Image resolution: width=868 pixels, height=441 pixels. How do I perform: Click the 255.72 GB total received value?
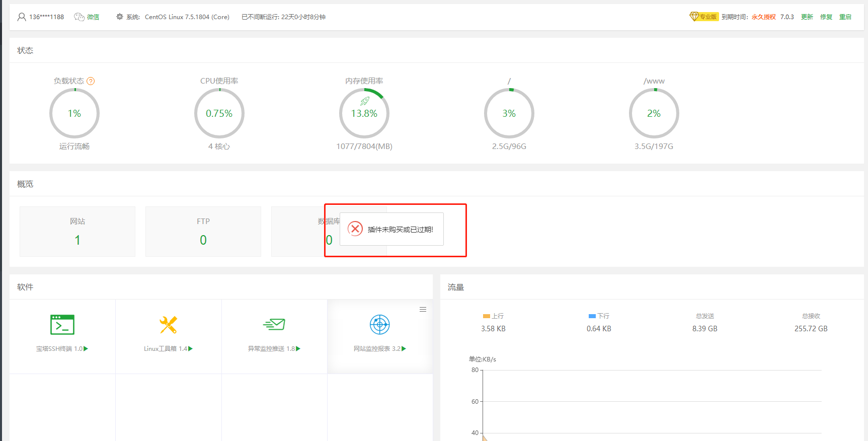click(x=811, y=329)
